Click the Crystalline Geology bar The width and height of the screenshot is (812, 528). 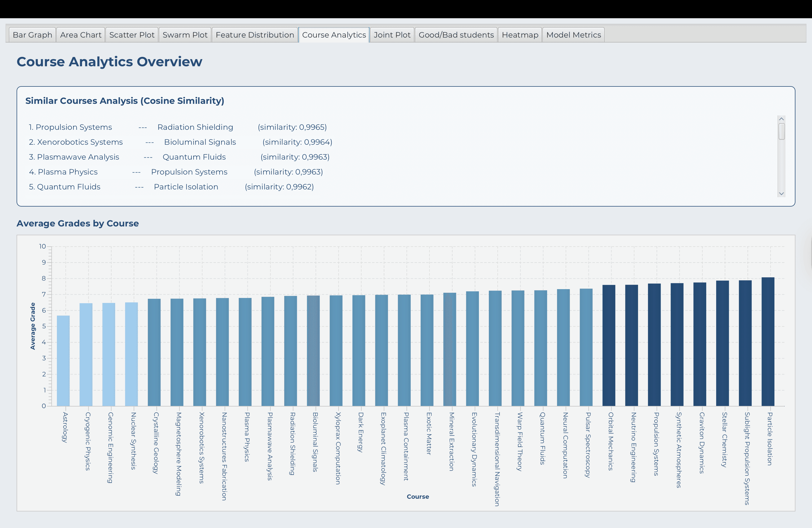click(x=154, y=352)
